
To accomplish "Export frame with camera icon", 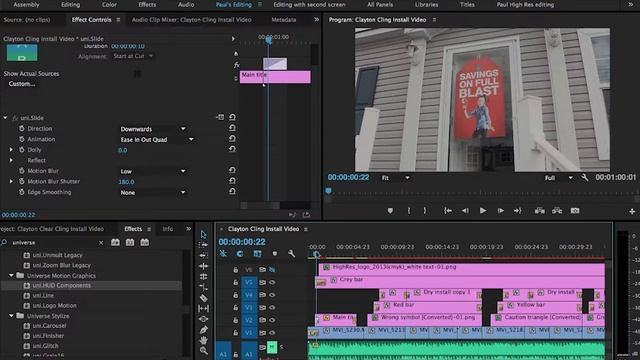I will coord(575,211).
